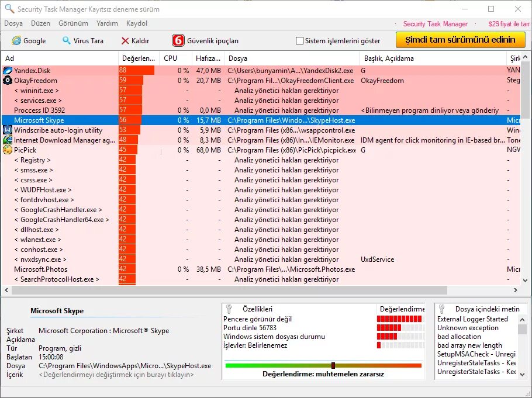Select the < GoogleCrashHandler64.exe > row
Viewport: 532px width, 398px height.
tap(261, 220)
